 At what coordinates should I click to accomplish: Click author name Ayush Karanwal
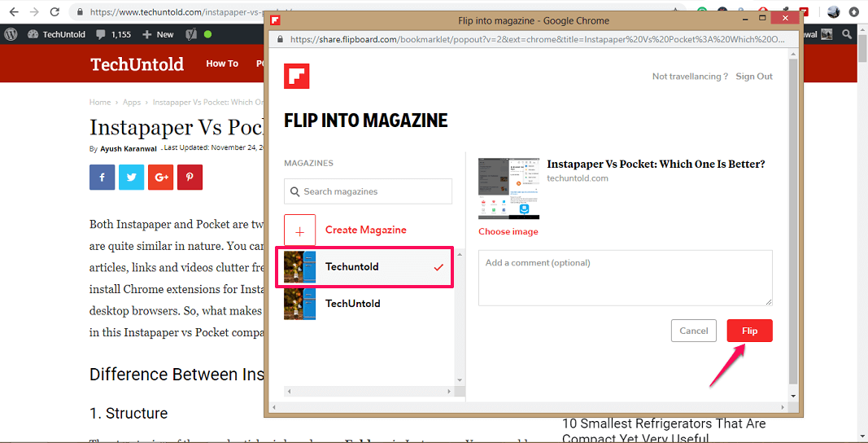(x=129, y=148)
